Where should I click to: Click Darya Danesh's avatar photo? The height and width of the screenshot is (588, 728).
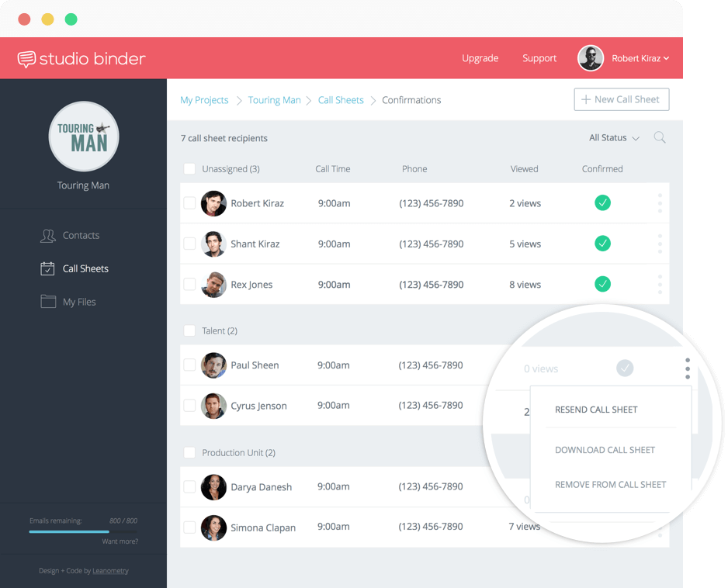(213, 487)
